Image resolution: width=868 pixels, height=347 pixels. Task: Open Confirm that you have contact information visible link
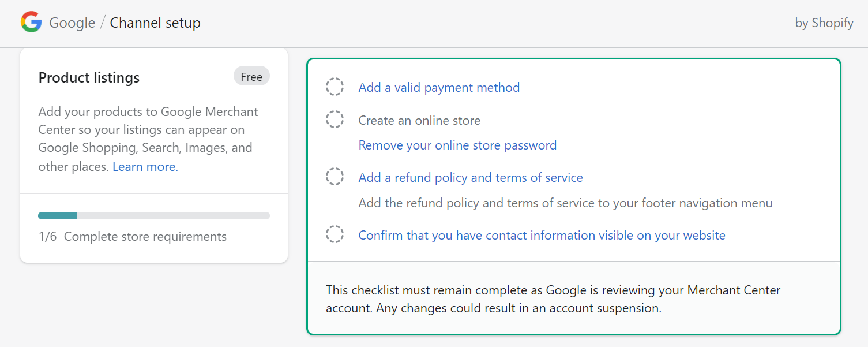[x=542, y=235]
